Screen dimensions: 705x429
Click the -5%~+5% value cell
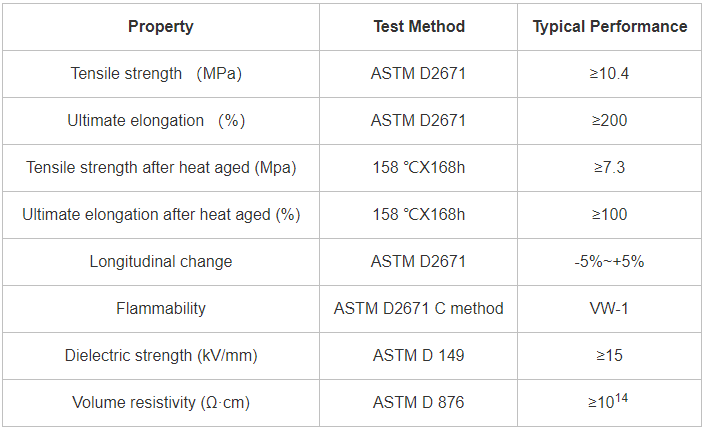609,261
